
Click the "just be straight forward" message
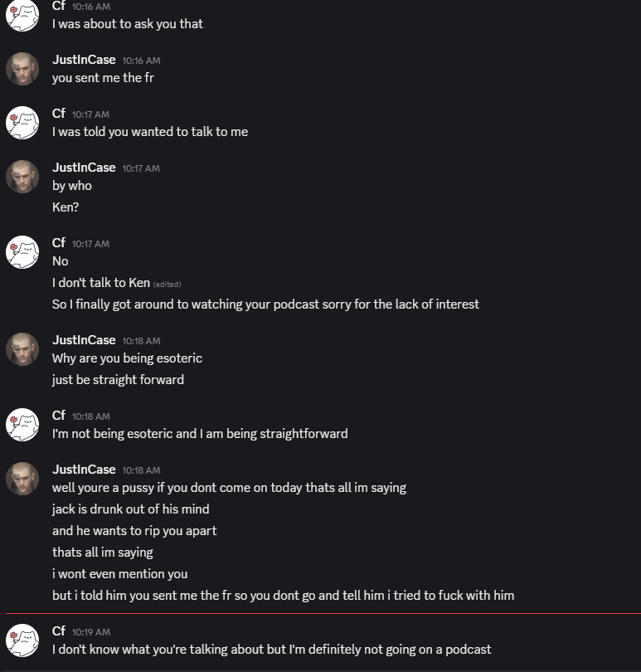point(118,380)
